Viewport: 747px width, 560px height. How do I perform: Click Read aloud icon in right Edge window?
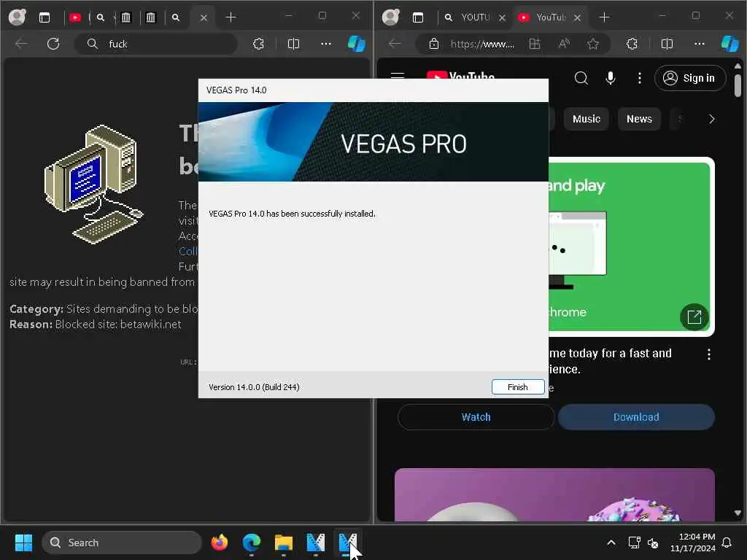tap(564, 44)
